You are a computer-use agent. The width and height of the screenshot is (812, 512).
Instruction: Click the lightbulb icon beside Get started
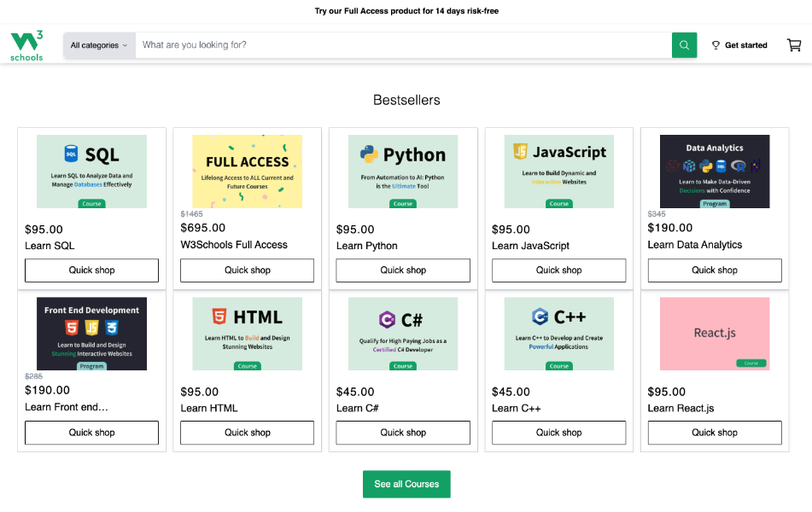[716, 45]
